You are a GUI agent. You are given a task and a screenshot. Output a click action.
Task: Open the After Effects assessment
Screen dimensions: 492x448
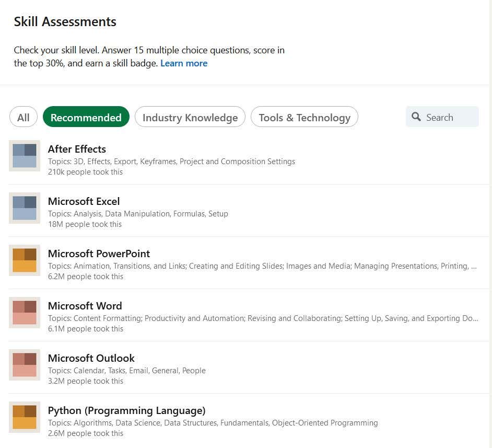[x=77, y=149]
